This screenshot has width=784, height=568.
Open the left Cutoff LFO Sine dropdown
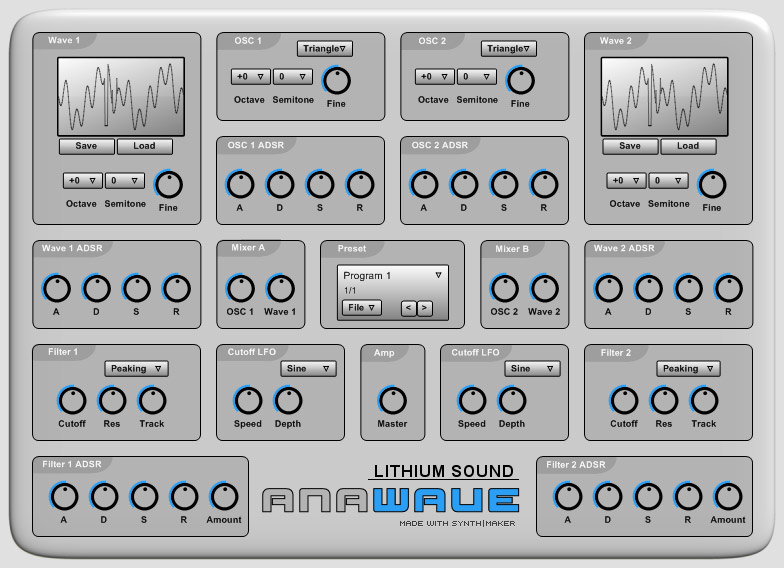308,368
